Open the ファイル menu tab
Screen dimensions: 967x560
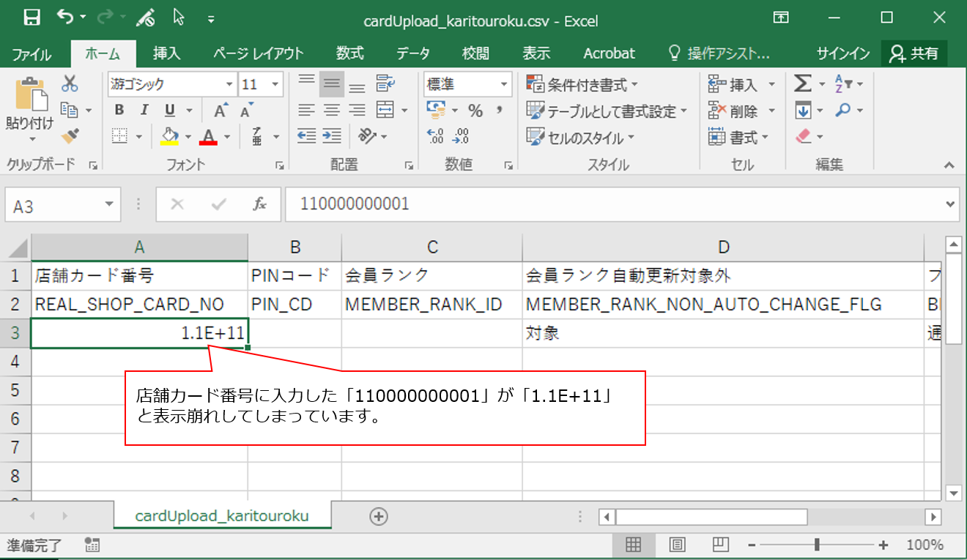32,54
